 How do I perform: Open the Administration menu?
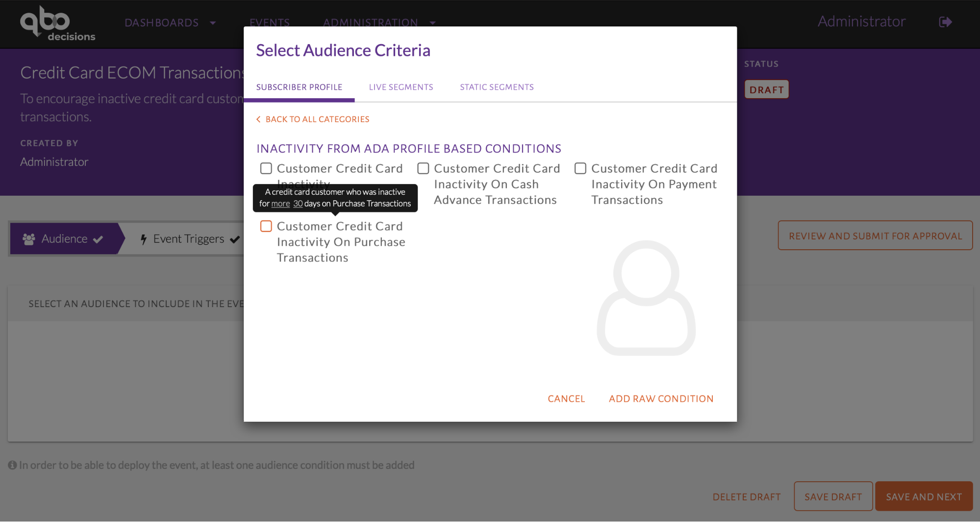coord(370,23)
